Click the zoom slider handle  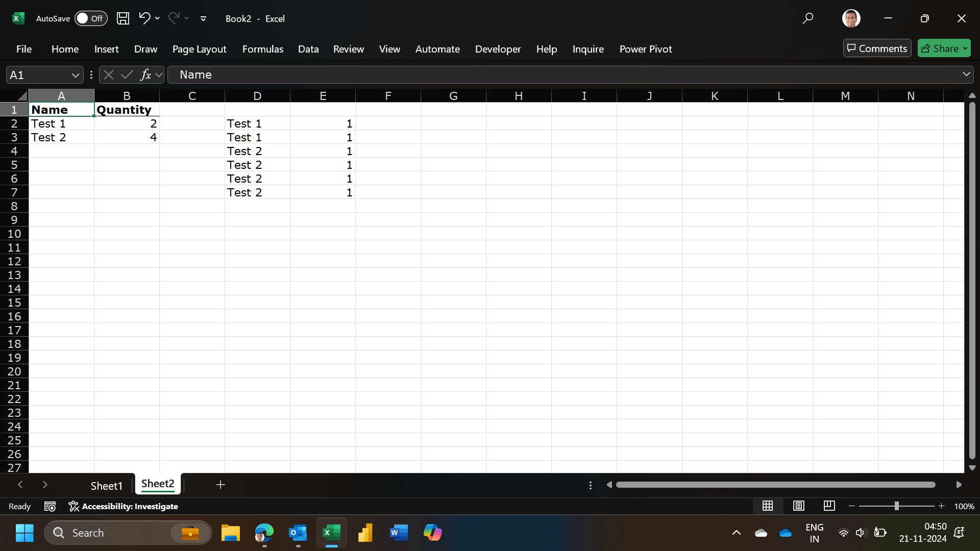[896, 506]
